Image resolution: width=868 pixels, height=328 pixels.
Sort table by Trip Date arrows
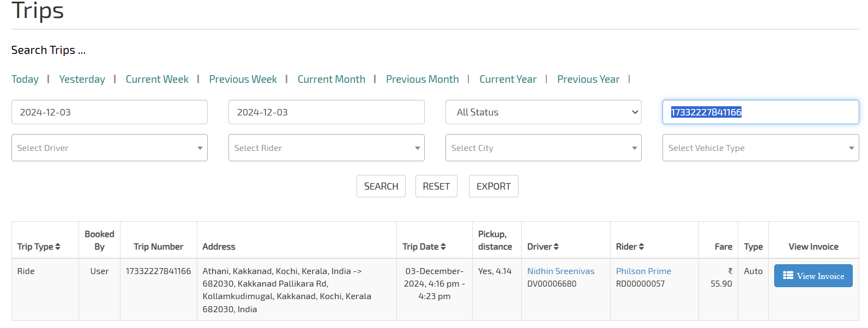click(443, 247)
